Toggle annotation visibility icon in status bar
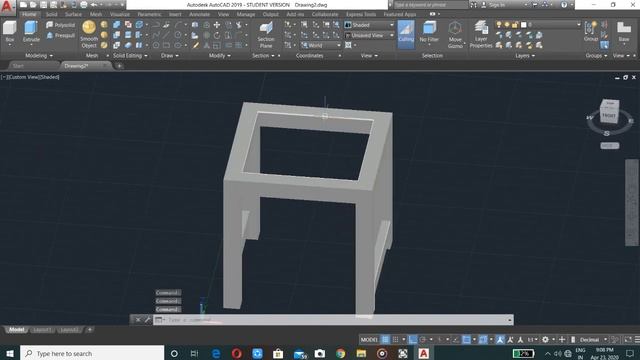Screen dimensions: 640x360 pos(500,340)
